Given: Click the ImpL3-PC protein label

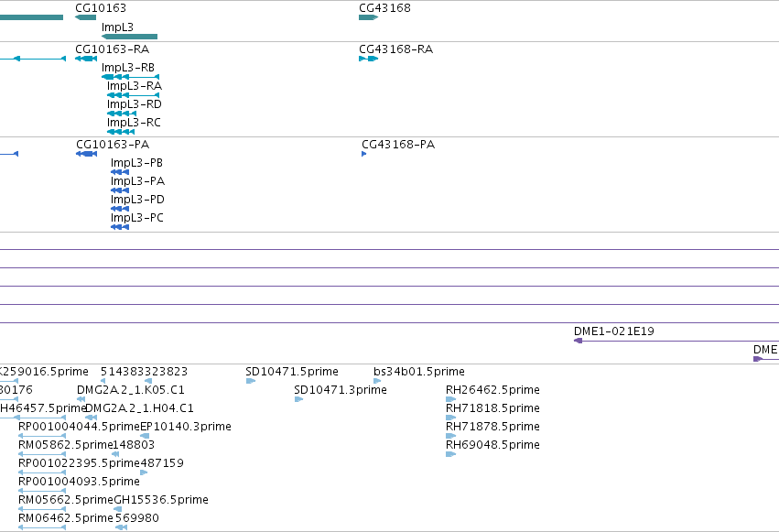Looking at the screenshot, I should coord(136,218).
